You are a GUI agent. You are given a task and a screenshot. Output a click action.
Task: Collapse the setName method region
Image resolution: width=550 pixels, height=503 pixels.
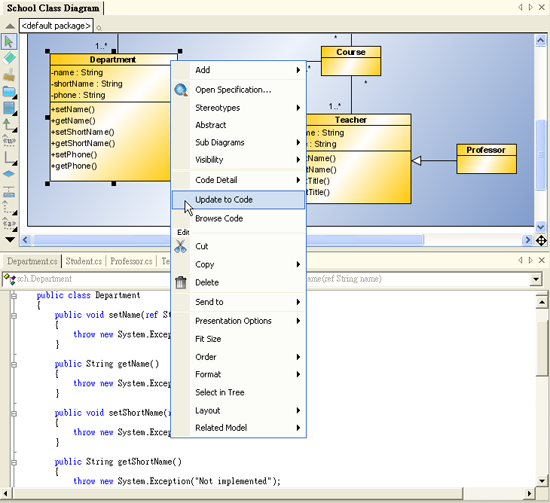14,316
